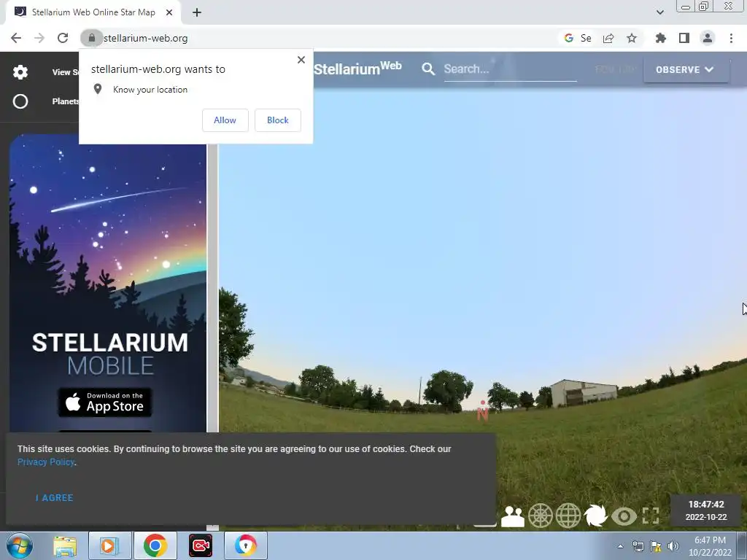Open the tab search chevron
This screenshot has width=747, height=560.
659,12
